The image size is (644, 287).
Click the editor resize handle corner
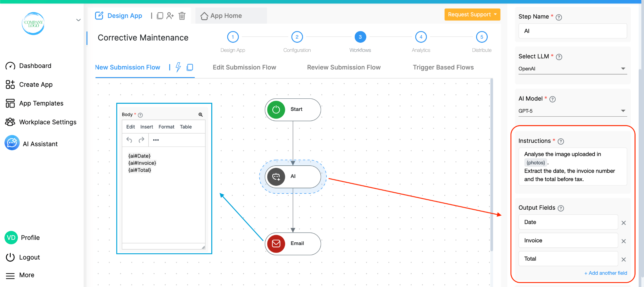(x=203, y=247)
